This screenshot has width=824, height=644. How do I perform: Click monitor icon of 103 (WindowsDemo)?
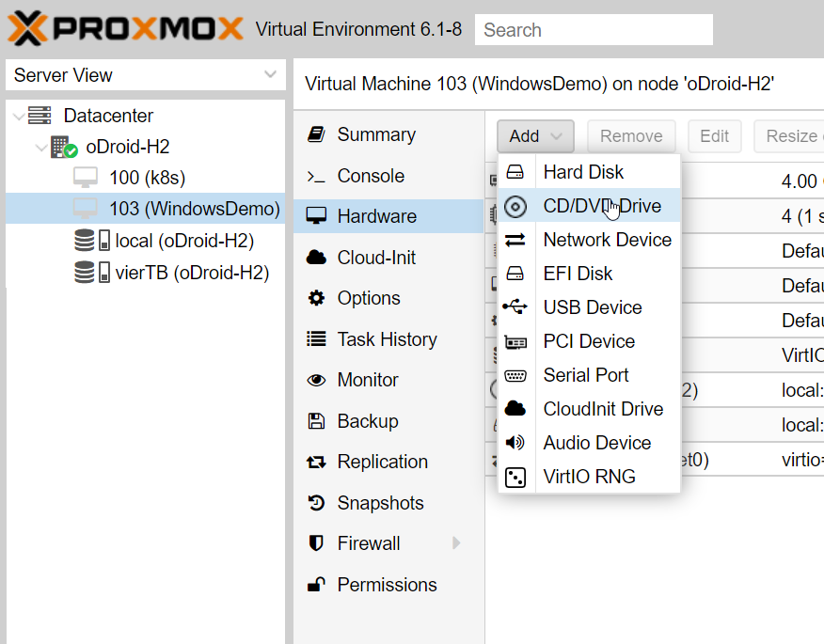click(x=86, y=209)
